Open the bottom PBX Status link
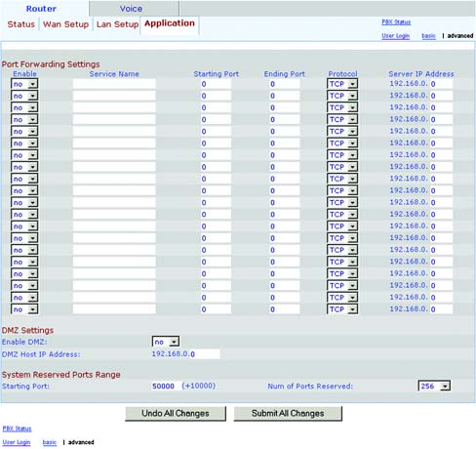The height and width of the screenshot is (449, 476). point(17,429)
